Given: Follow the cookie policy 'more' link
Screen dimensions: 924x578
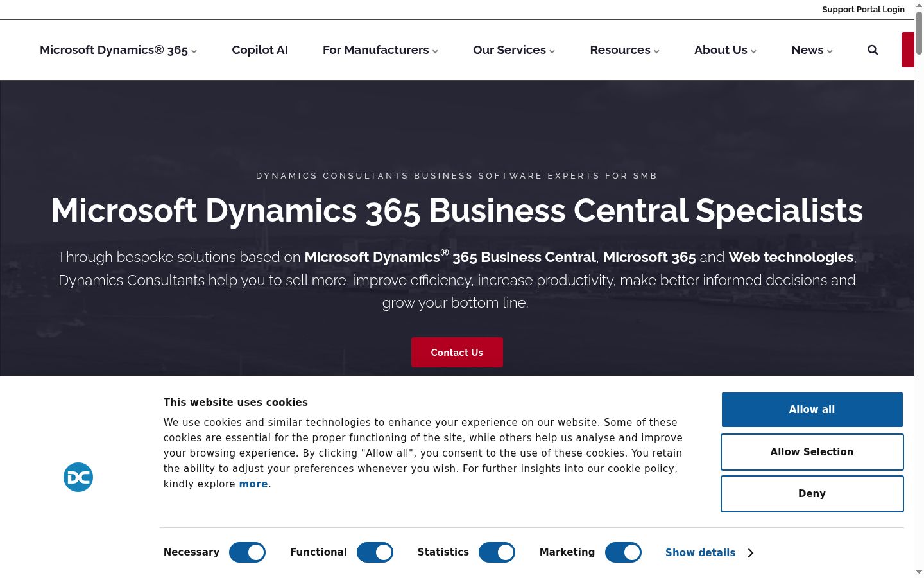Looking at the screenshot, I should pyautogui.click(x=253, y=484).
